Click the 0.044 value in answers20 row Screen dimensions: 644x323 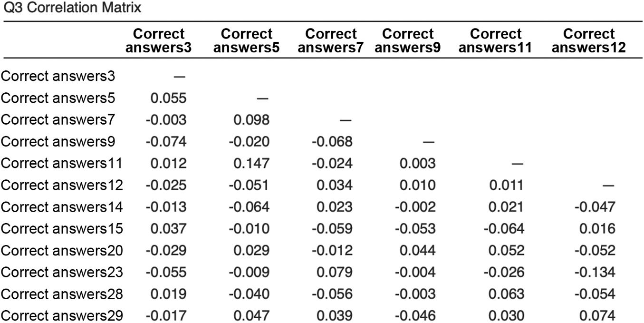pos(417,251)
